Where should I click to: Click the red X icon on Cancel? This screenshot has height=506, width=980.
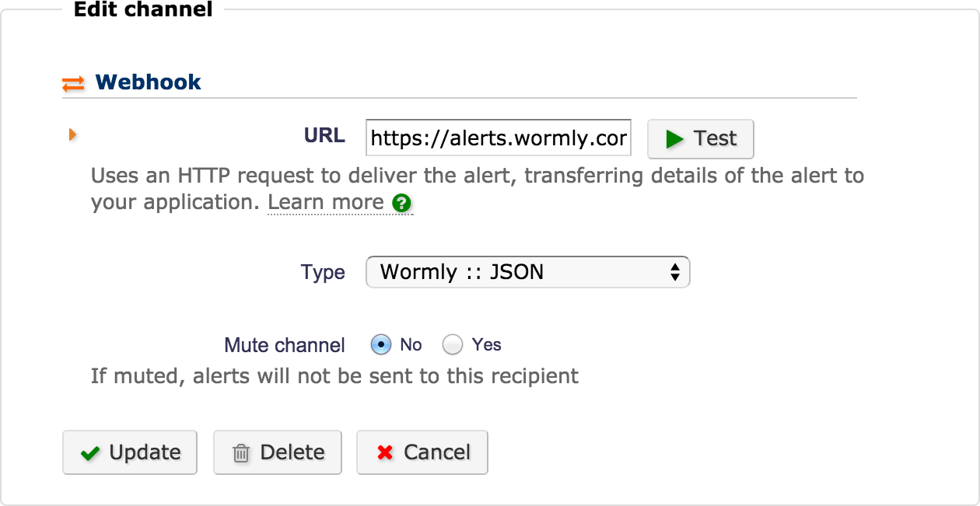coord(387,452)
